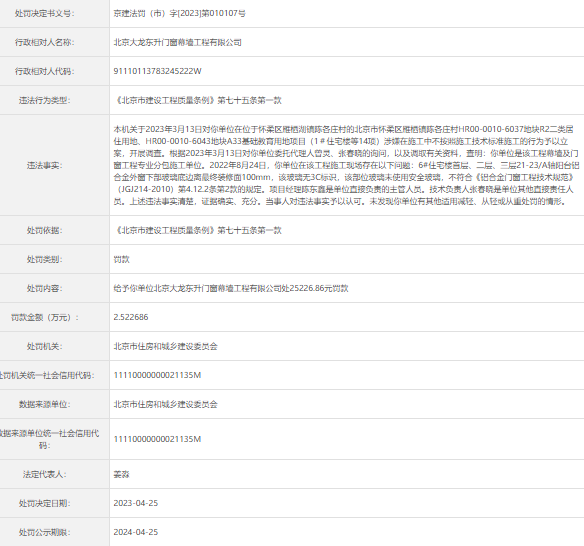Click the data source unit name value
Viewport: 584px width, 546px height.
point(165,404)
